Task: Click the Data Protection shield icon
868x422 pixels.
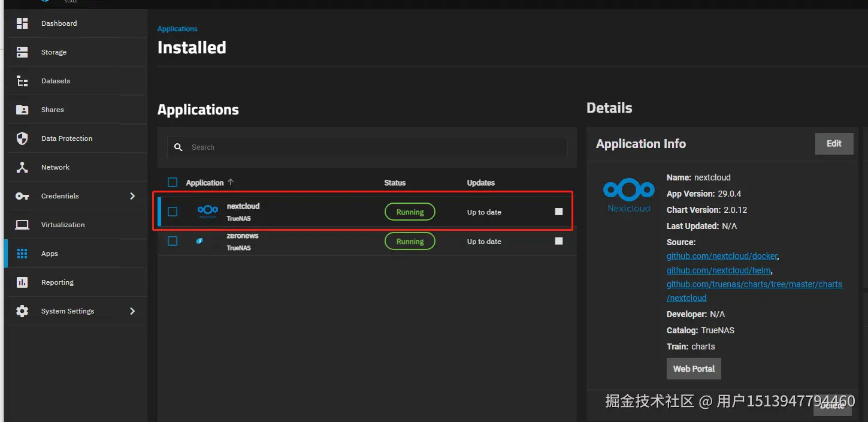Action: click(22, 138)
